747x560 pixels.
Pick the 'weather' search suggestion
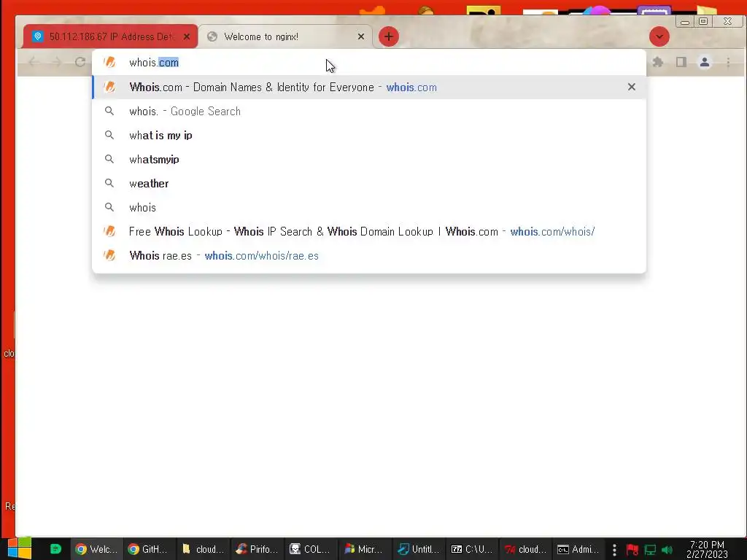(368, 183)
